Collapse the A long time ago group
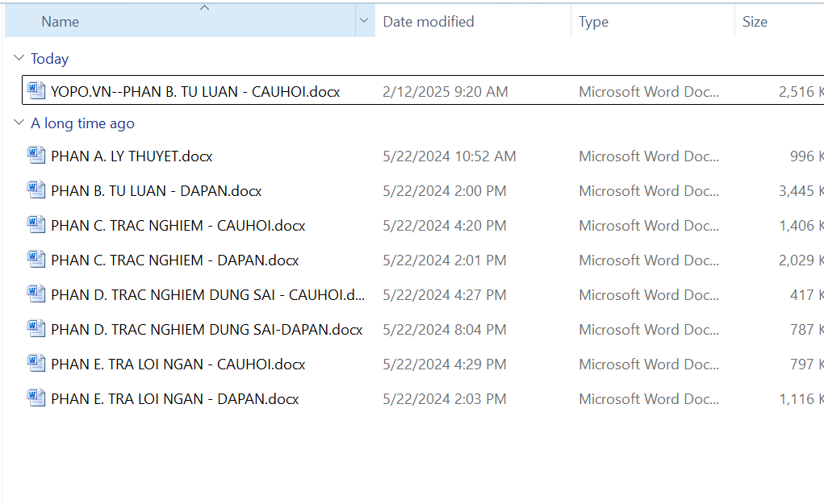 [19, 123]
